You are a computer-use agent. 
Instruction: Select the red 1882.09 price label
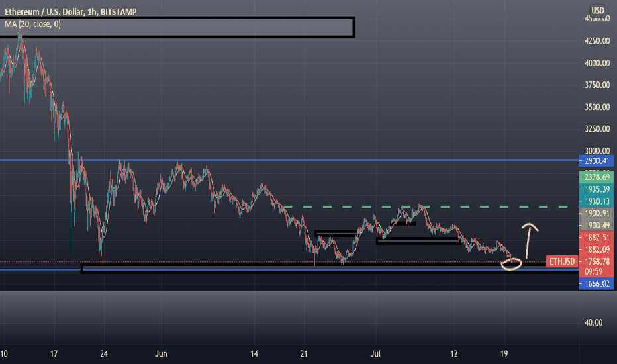596,250
